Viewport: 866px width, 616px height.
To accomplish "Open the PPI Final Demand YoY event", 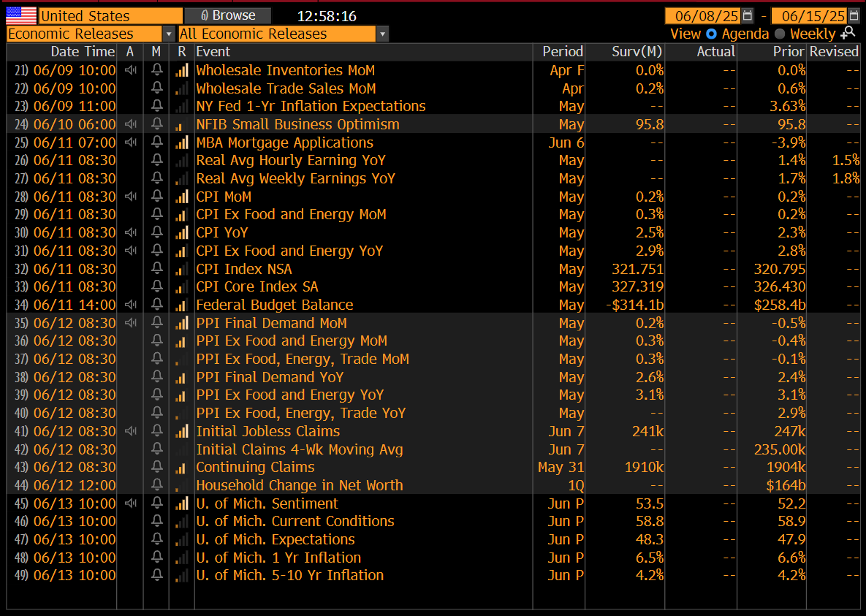I will pos(270,377).
